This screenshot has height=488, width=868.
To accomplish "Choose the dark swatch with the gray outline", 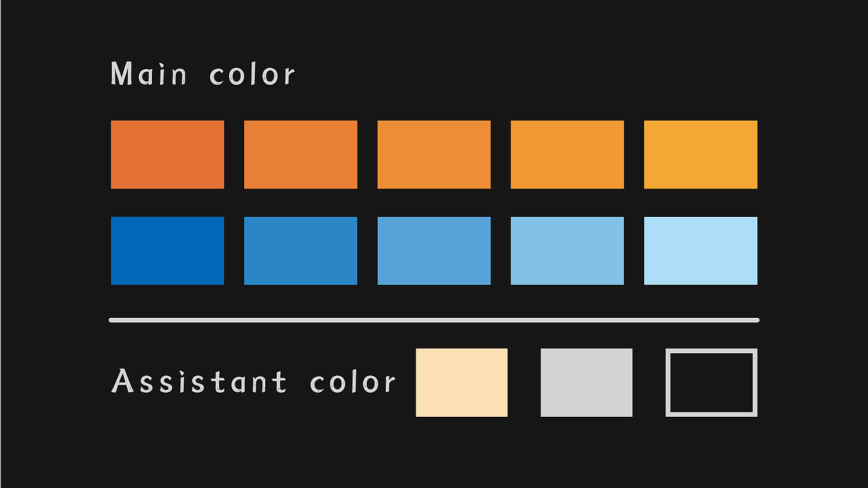I will click(x=711, y=382).
